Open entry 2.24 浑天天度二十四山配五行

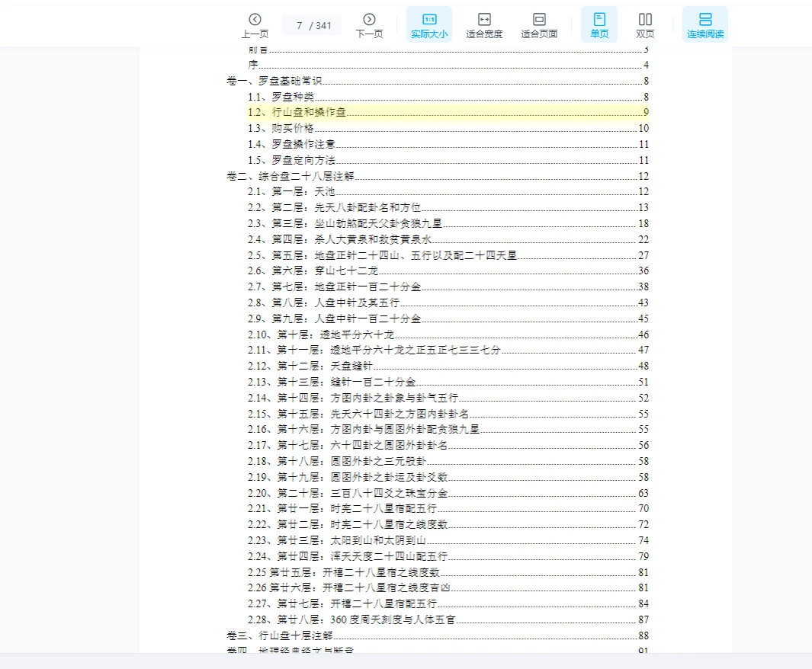pyautogui.click(x=448, y=557)
